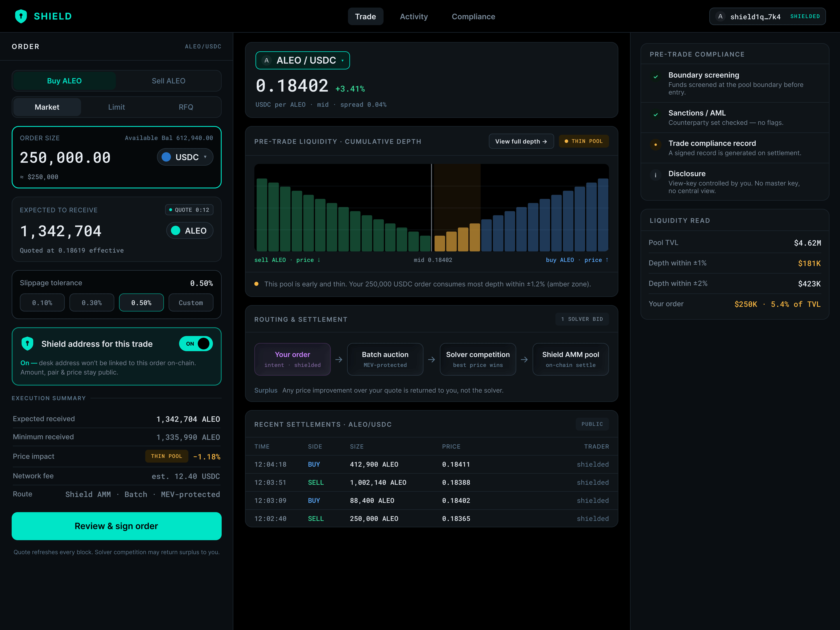
Task: Click the ALEO token icon in pair selector
Action: point(267,60)
